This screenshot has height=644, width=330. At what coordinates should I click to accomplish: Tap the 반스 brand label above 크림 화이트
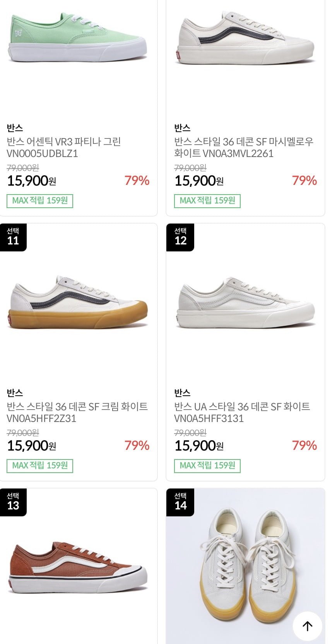click(x=15, y=393)
